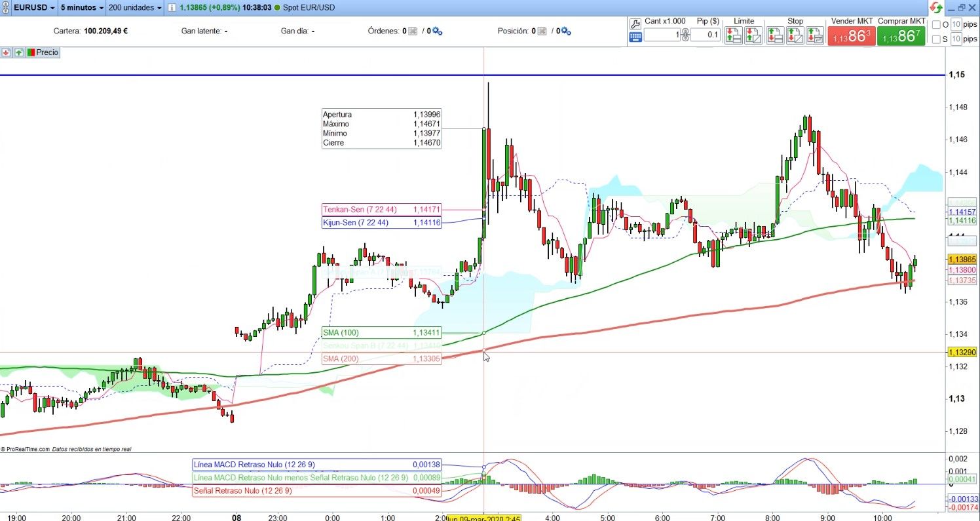
Task: Expand the 200 unidades dropdown
Action: pyautogui.click(x=136, y=8)
